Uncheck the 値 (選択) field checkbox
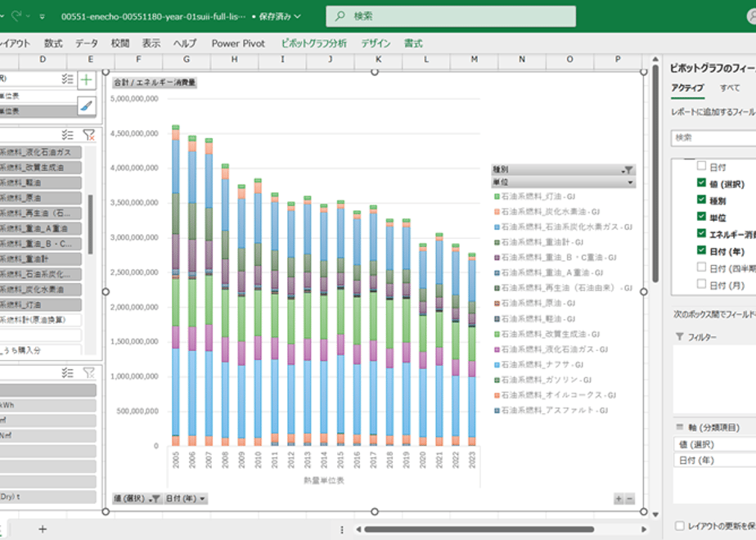This screenshot has width=756, height=540. tap(701, 182)
